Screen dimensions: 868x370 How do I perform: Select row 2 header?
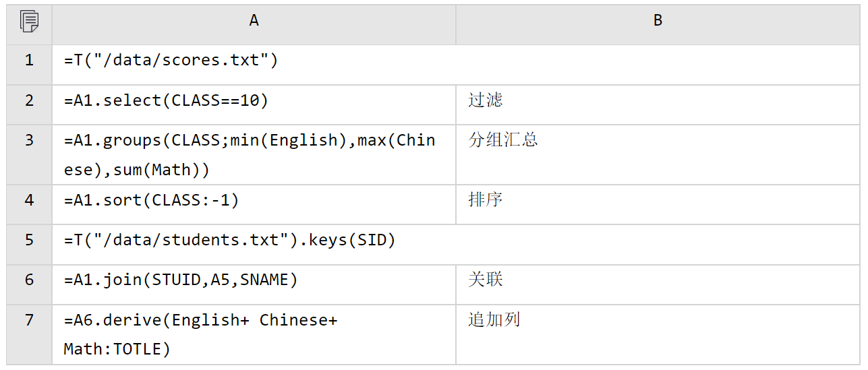coord(29,104)
